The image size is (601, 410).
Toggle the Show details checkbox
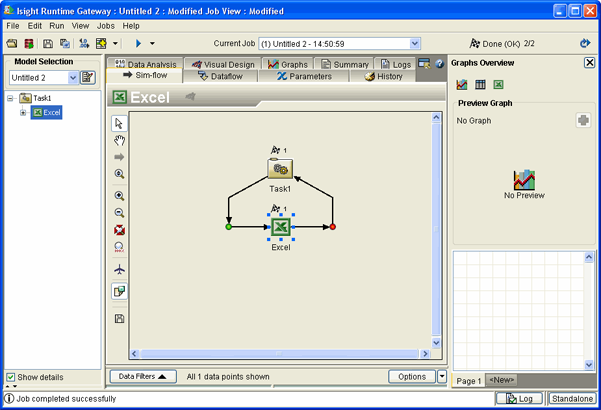click(11, 377)
